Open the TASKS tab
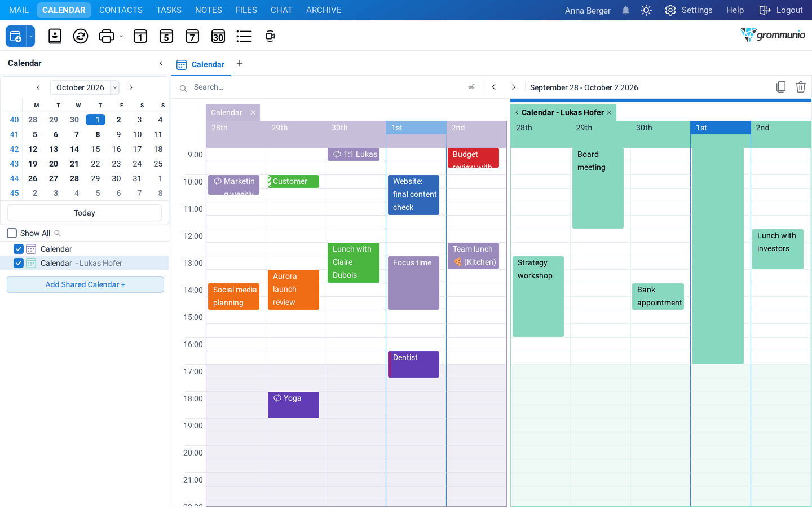The image size is (812, 508). pos(169,10)
